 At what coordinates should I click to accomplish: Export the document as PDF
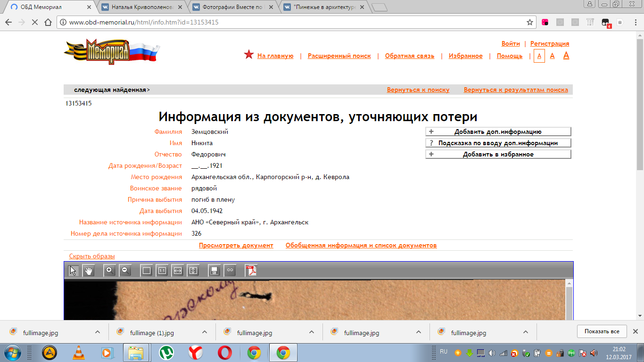tap(251, 271)
